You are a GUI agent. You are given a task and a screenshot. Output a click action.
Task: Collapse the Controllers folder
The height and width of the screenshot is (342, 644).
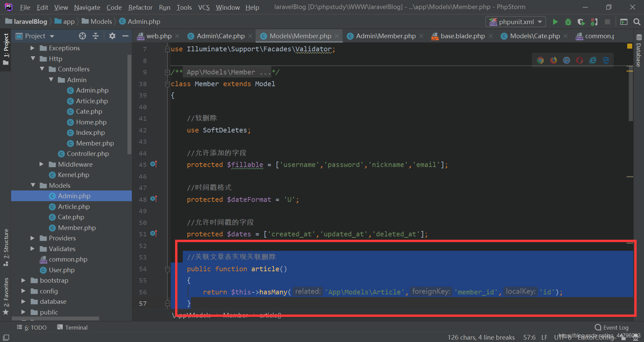42,69
